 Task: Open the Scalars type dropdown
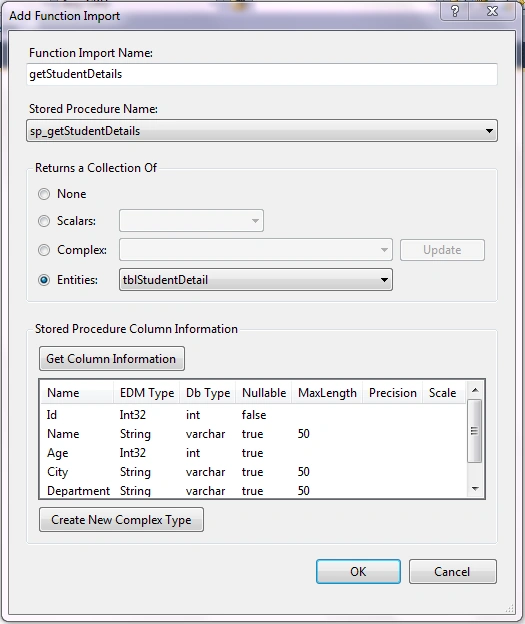[x=191, y=220]
